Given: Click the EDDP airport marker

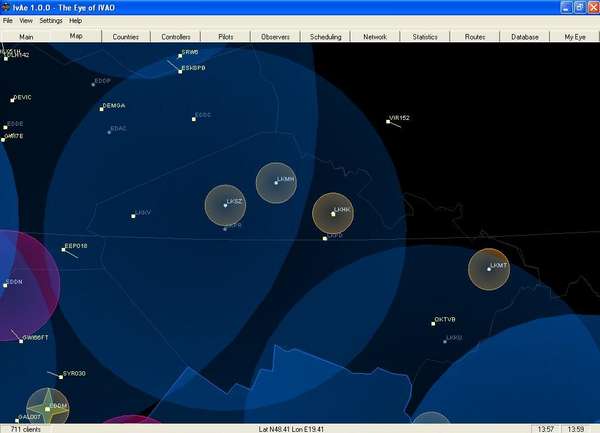Looking at the screenshot, I should coord(93,85).
